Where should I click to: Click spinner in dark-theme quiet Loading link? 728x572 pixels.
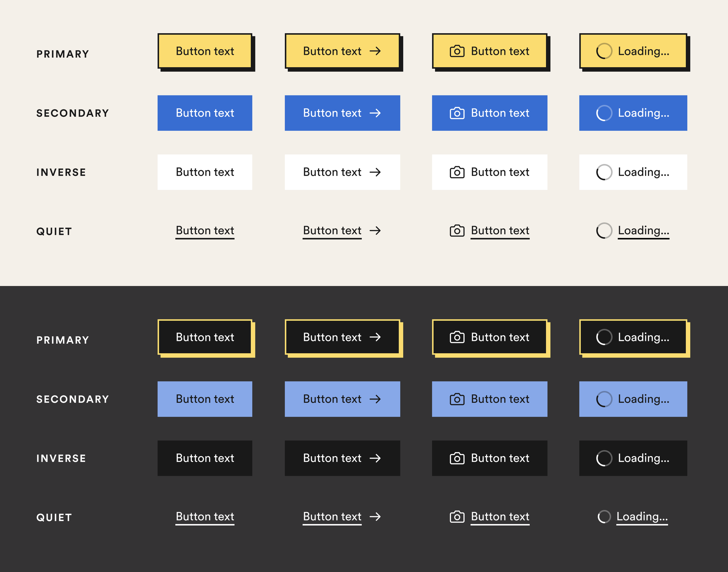604,516
